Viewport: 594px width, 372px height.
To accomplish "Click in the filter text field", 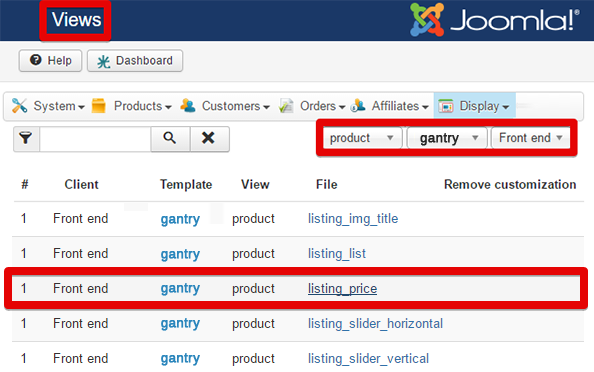I will click(x=95, y=139).
